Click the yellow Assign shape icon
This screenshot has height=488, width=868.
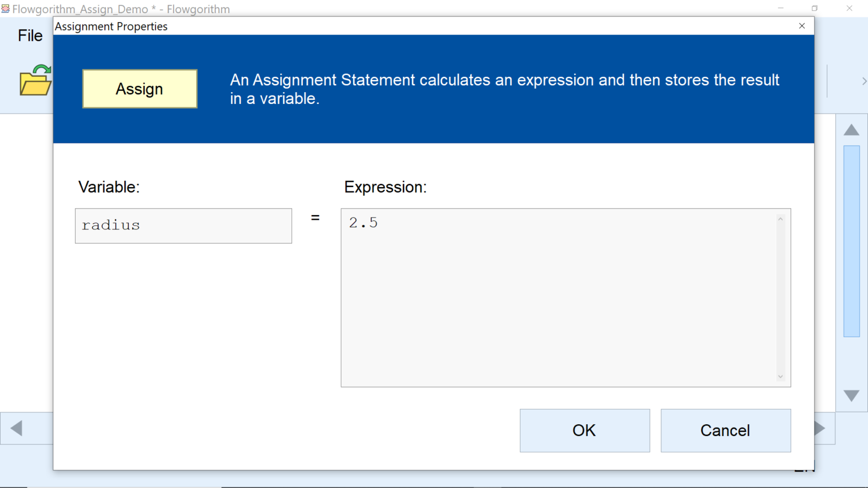140,89
